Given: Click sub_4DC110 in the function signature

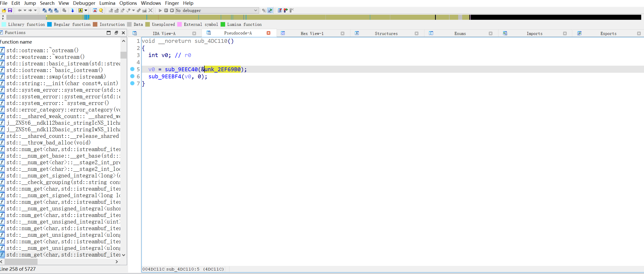Looking at the screenshot, I should pos(211,41).
